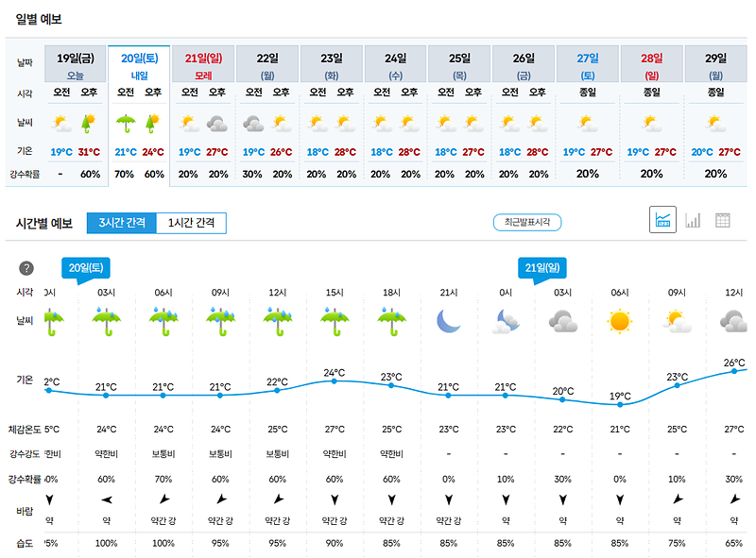Click the 20일 오전 green umbrella icon

click(x=126, y=124)
